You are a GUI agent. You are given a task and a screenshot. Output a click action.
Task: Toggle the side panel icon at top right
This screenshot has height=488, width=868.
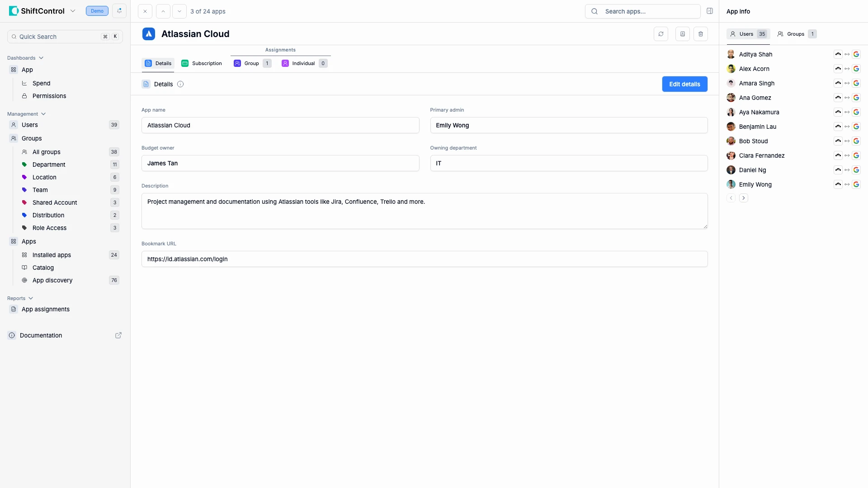710,11
